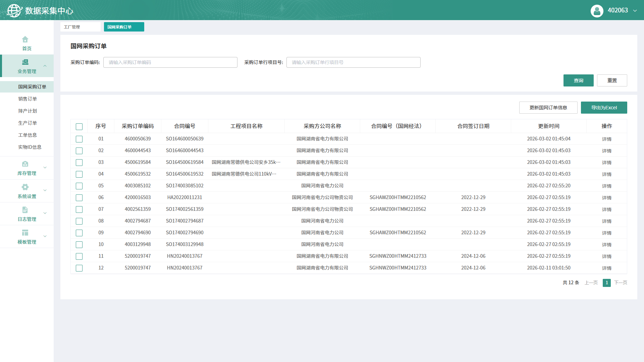Toggle the select-all header checkbox
The image size is (644, 362).
(x=79, y=127)
